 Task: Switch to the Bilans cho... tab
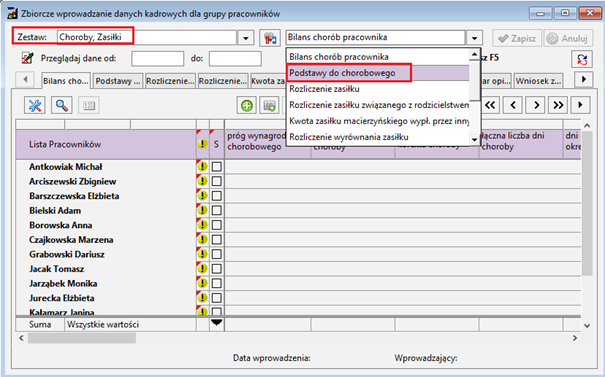[66, 81]
